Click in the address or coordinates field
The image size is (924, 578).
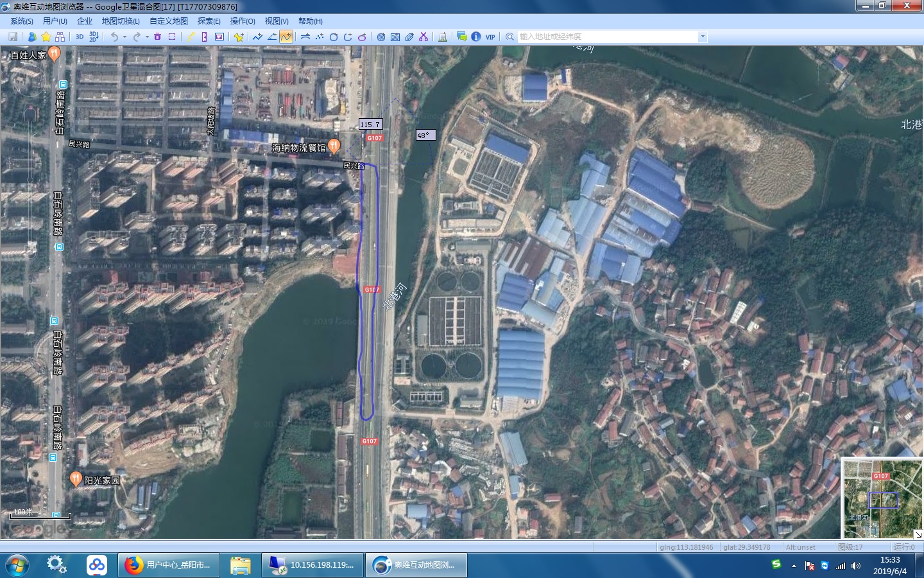[606, 37]
